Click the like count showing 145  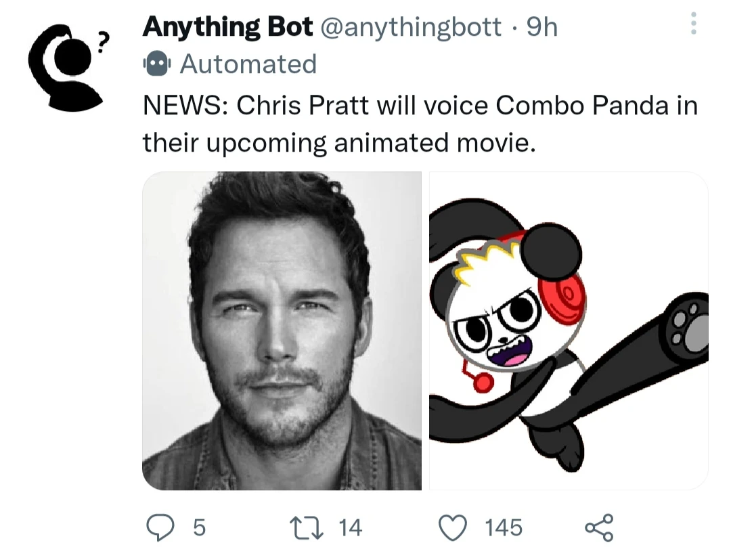(504, 527)
